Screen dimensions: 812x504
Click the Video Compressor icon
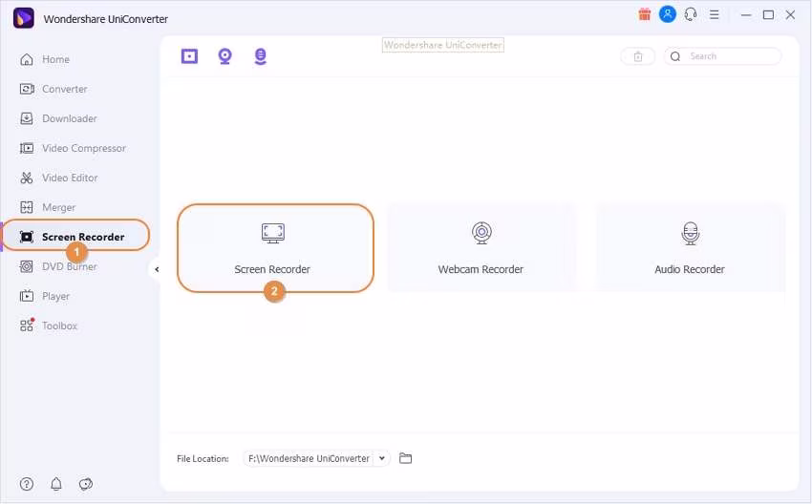click(27, 148)
